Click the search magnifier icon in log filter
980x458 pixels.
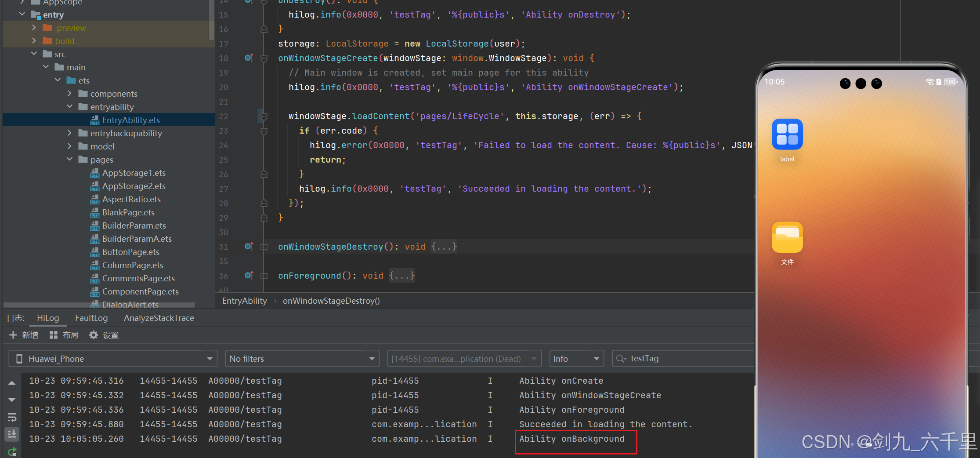621,359
